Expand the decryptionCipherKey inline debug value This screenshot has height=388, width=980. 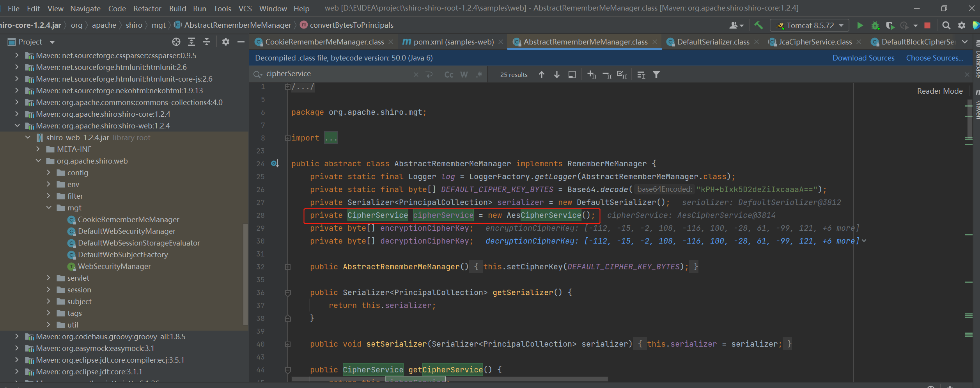(865, 241)
